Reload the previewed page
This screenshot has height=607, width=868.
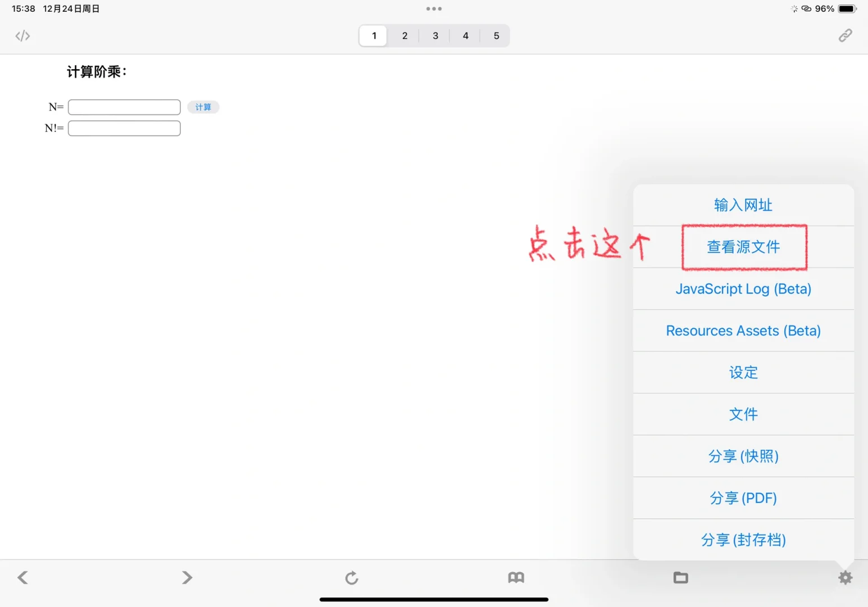tap(351, 577)
